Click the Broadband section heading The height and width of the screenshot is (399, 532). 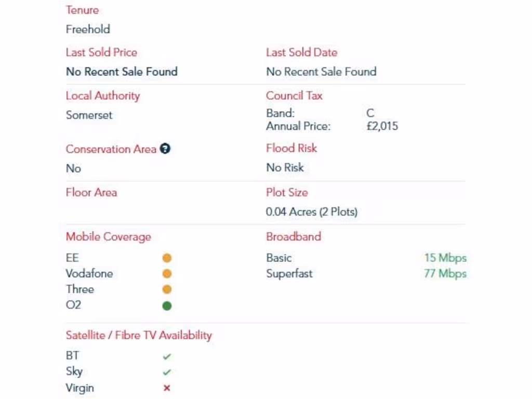click(294, 237)
